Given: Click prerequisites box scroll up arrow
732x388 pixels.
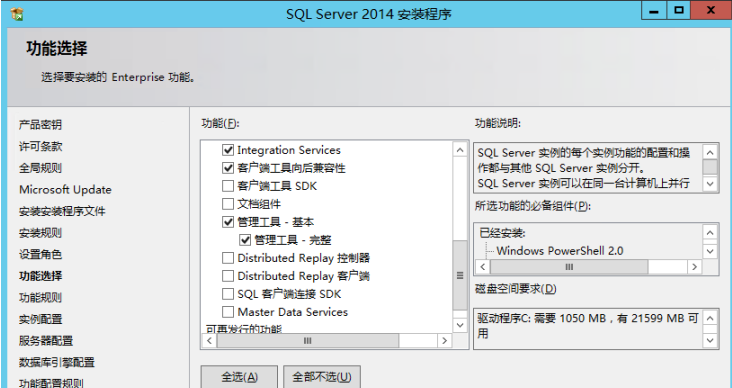Looking at the screenshot, I should pyautogui.click(x=710, y=233).
